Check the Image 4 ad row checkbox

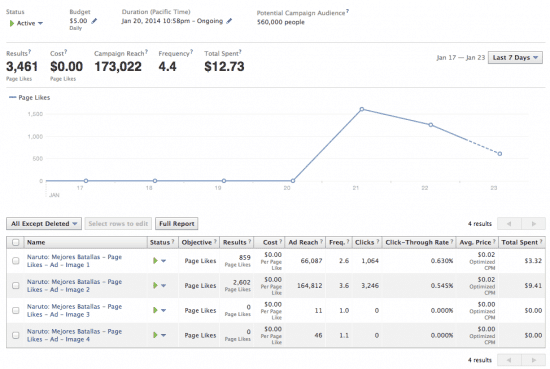pos(15,335)
